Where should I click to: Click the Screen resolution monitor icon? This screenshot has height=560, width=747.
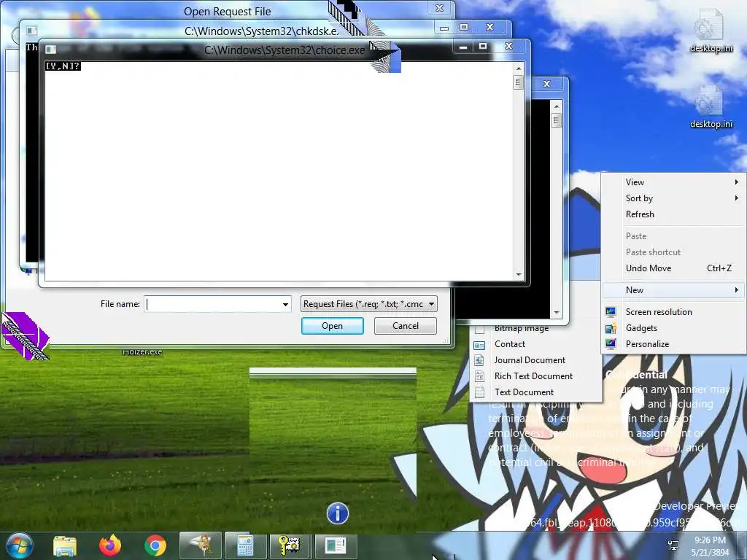click(x=611, y=312)
